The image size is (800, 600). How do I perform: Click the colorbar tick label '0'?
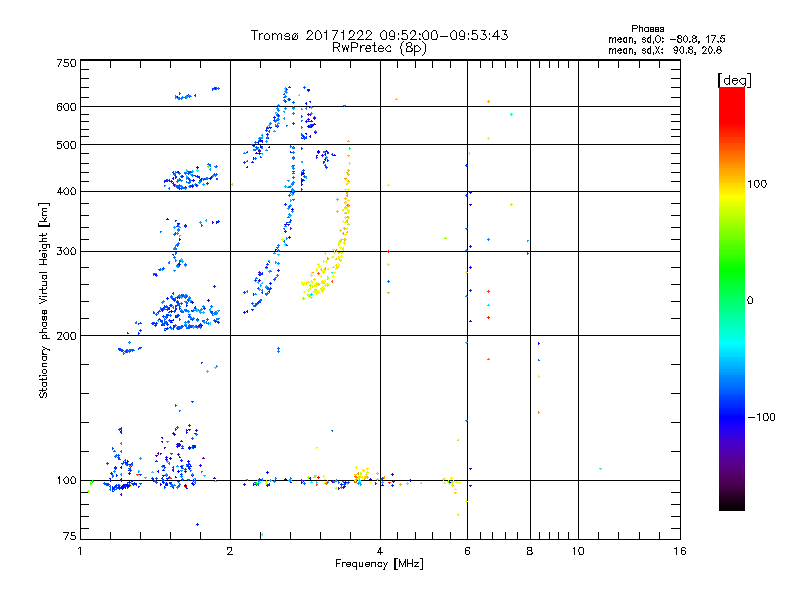[750, 301]
